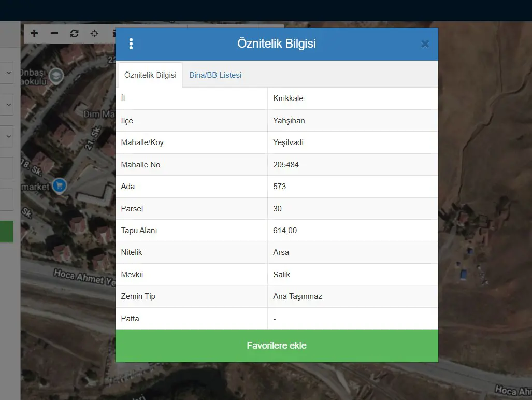This screenshot has width=532, height=400.
Task: Zoom in with the map plus icon
Action: point(34,33)
